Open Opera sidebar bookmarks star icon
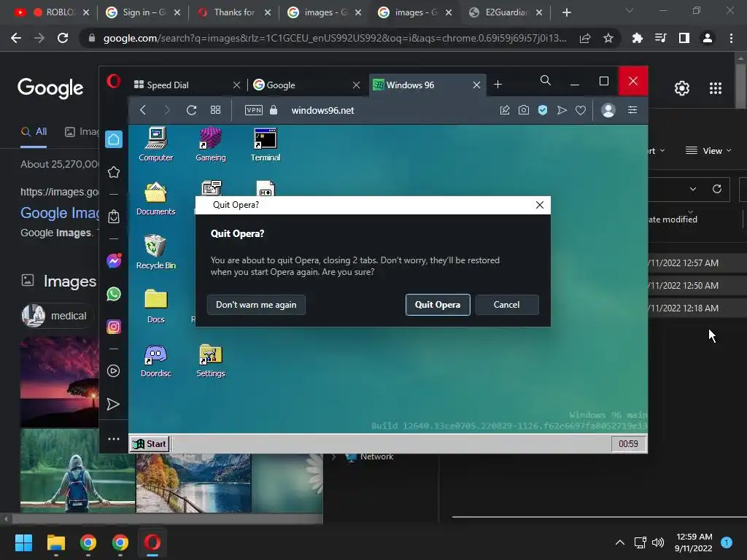The width and height of the screenshot is (747, 560). [x=113, y=172]
